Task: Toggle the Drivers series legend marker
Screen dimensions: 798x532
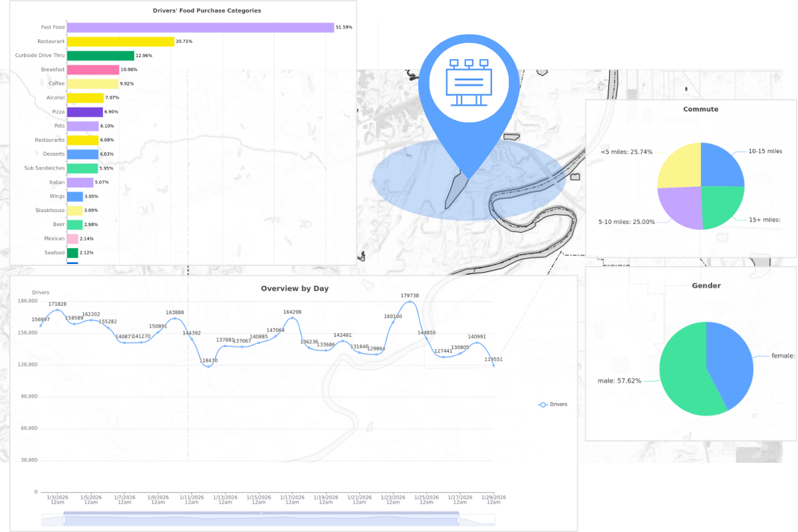Action: click(543, 404)
